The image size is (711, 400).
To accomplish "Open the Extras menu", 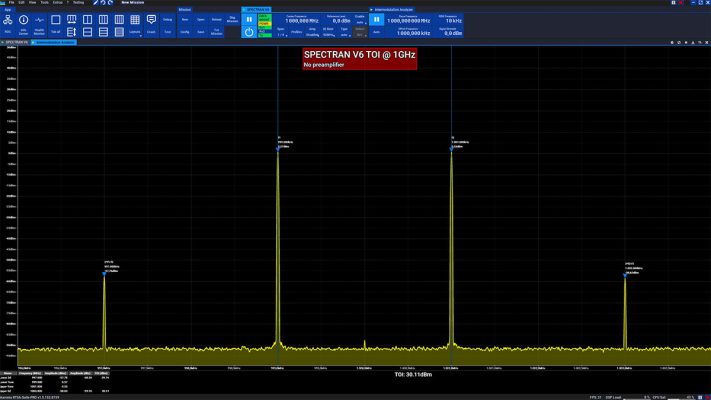I will tap(58, 3).
